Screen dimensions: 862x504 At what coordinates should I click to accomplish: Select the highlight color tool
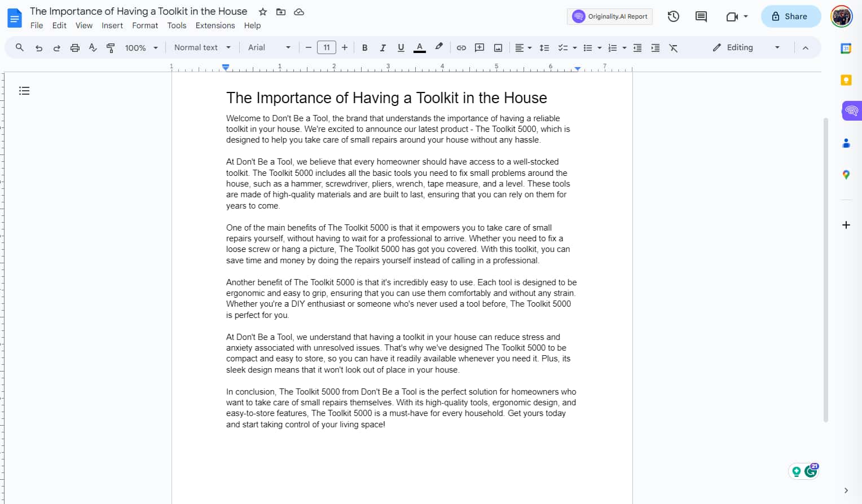coord(439,47)
